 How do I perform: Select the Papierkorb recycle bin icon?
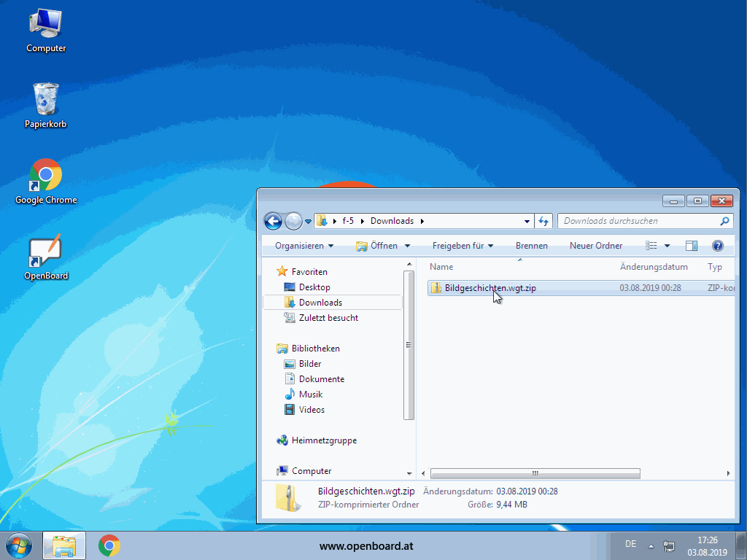(x=46, y=105)
